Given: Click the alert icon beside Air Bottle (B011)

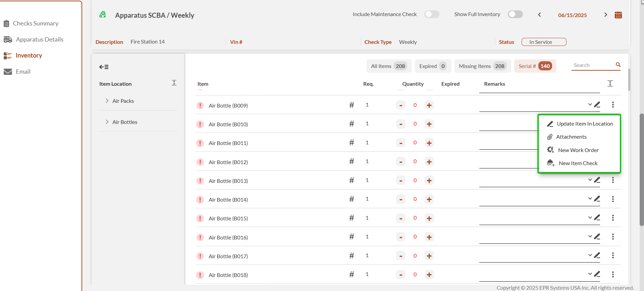Looking at the screenshot, I should [200, 143].
